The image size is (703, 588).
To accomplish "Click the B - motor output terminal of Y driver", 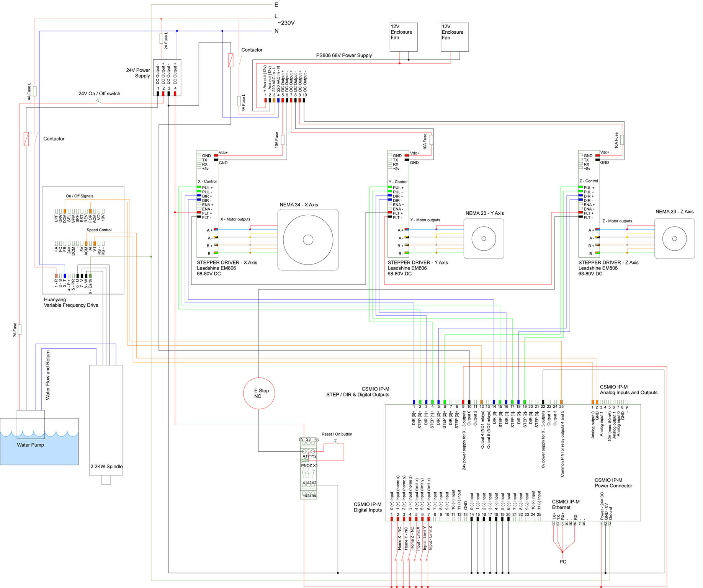I will 407,253.
